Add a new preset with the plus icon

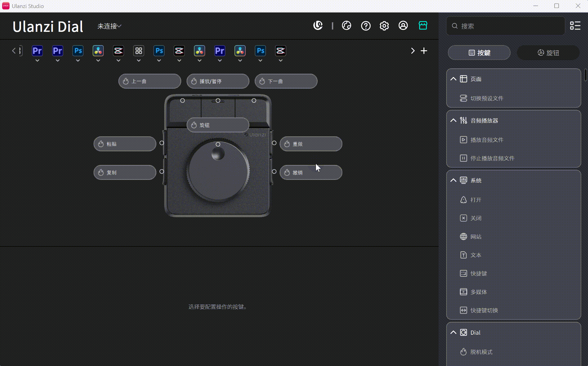424,51
